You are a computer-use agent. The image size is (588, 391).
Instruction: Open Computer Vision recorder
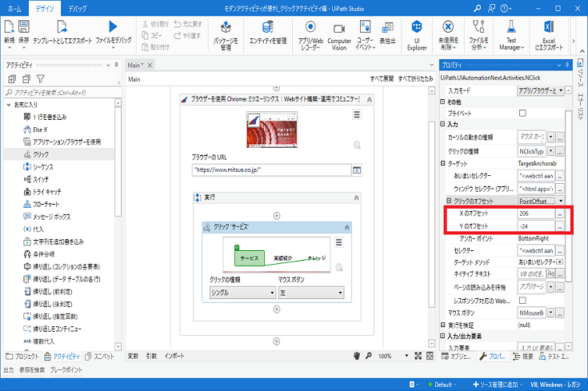click(339, 29)
